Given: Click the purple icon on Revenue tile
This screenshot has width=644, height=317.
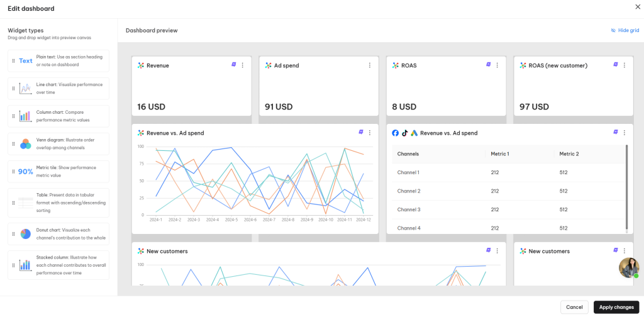Looking at the screenshot, I should point(234,64).
